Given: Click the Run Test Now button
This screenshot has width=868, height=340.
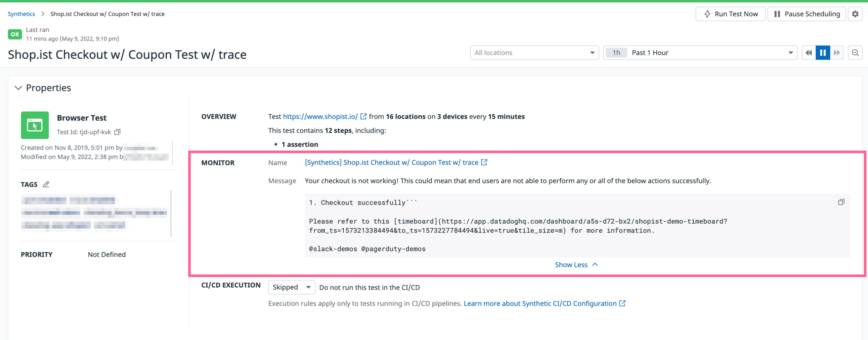Looking at the screenshot, I should pyautogui.click(x=730, y=14).
